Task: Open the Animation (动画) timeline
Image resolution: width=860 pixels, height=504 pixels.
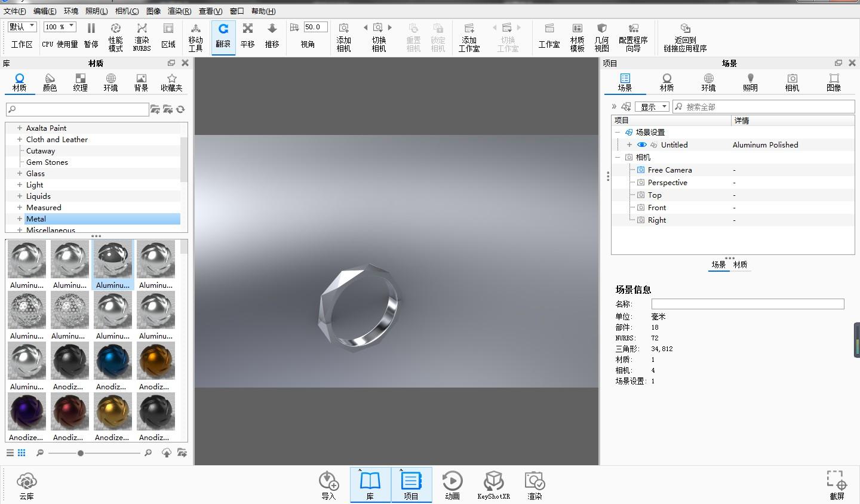Action: click(452, 485)
